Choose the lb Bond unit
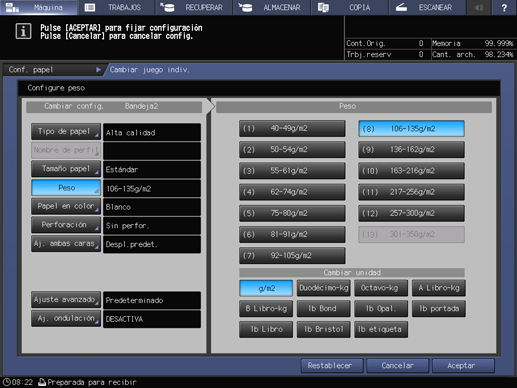The height and width of the screenshot is (388, 517). 323,309
